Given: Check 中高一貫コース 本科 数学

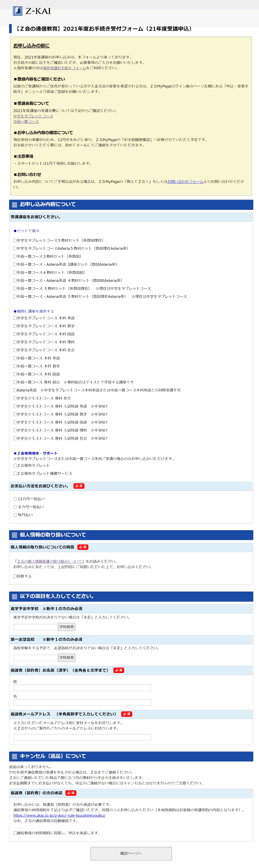Looking at the screenshot, I should coord(15,366).
